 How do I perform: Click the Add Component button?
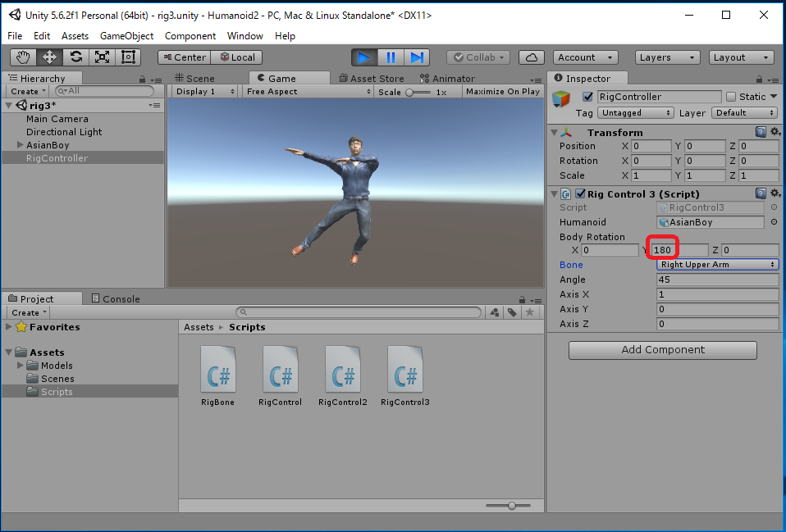(x=662, y=350)
